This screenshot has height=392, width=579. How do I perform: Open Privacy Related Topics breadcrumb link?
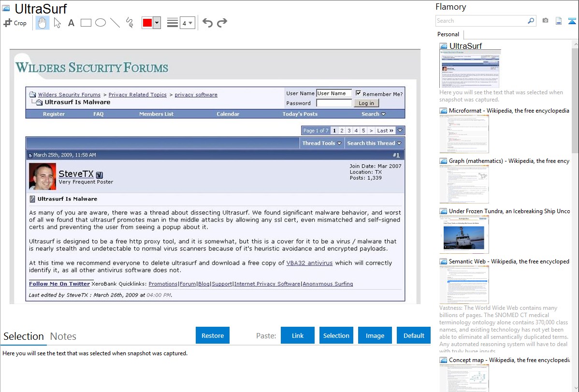137,95
